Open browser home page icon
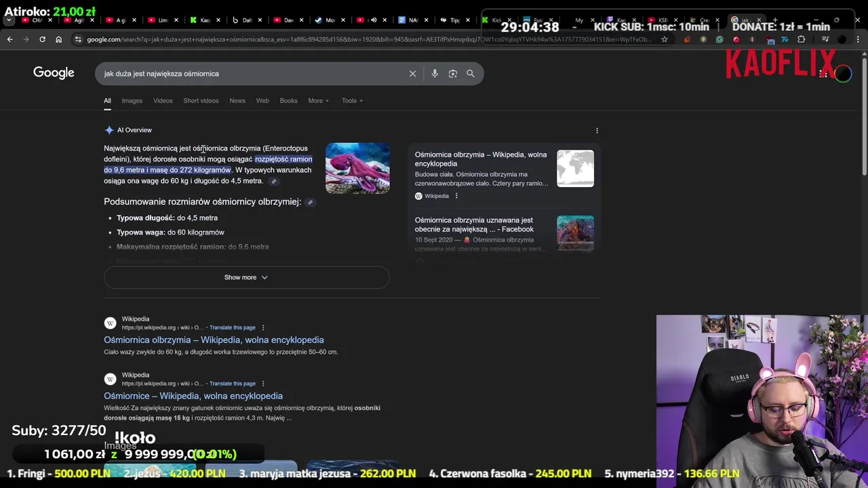This screenshot has height=488, width=868. click(x=58, y=39)
